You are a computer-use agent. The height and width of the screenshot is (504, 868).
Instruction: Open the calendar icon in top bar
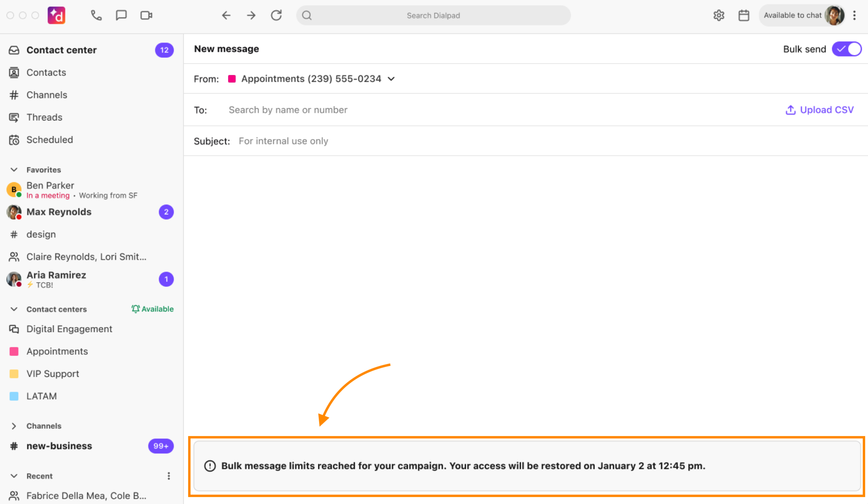744,15
